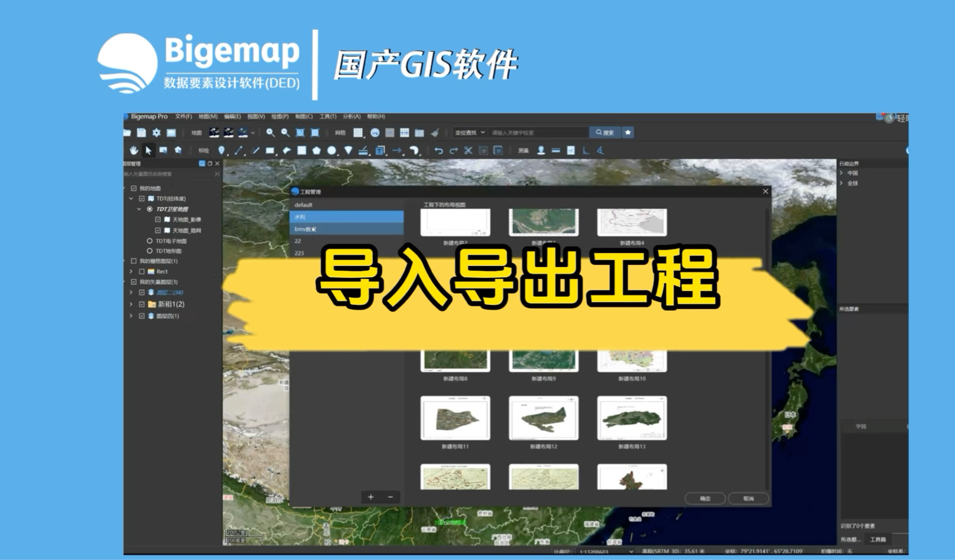955x560 pixels.
Task: Toggle 天地图_路网 layer checkbox
Action: [158, 230]
